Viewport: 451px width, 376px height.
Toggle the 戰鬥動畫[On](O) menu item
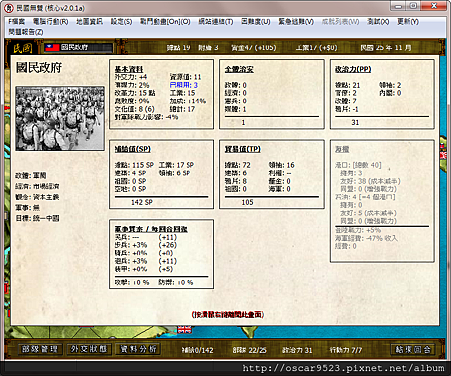(x=165, y=22)
